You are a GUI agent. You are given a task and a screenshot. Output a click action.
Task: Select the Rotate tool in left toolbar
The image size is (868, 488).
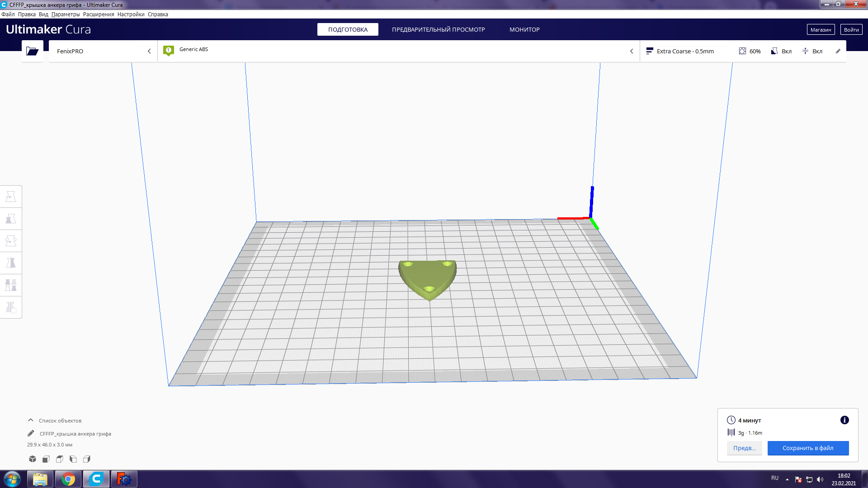coord(11,241)
